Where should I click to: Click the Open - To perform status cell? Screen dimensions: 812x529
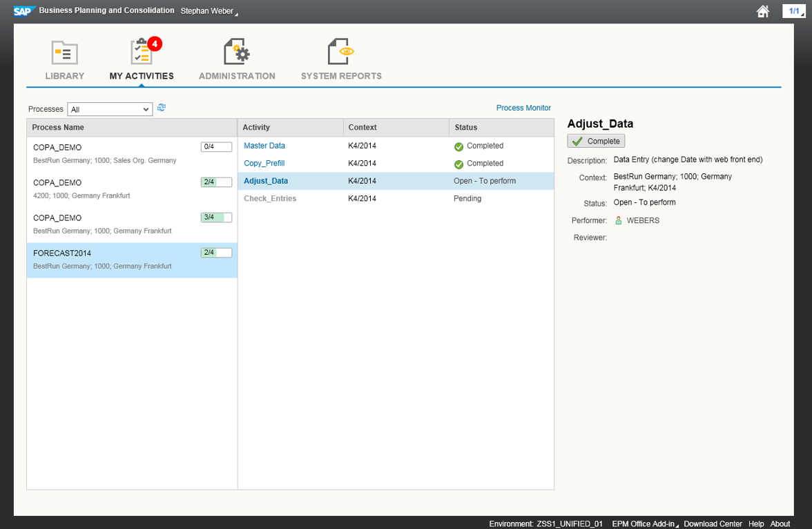[x=485, y=181]
